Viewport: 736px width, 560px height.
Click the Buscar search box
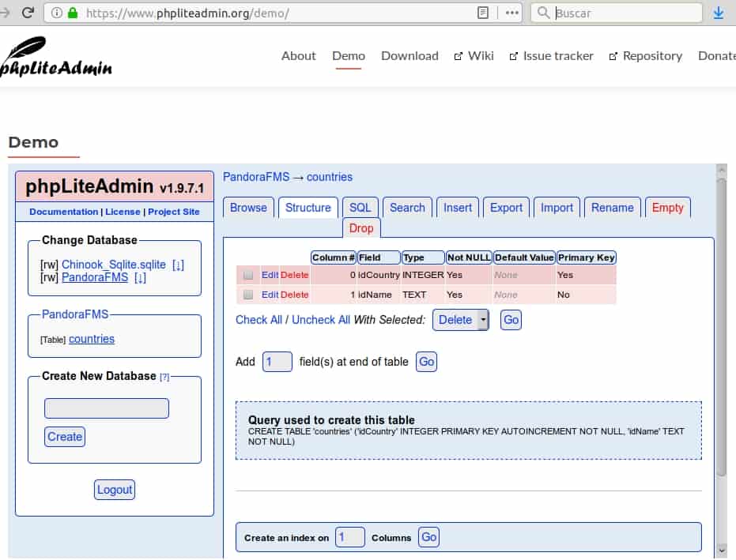617,13
